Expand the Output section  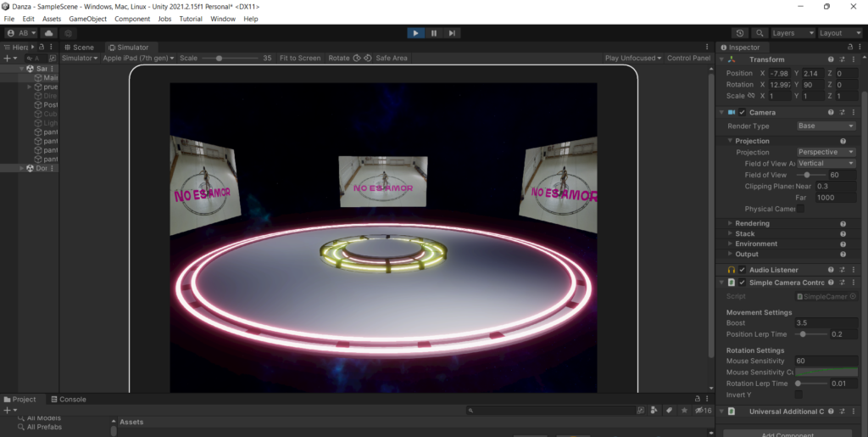(731, 255)
